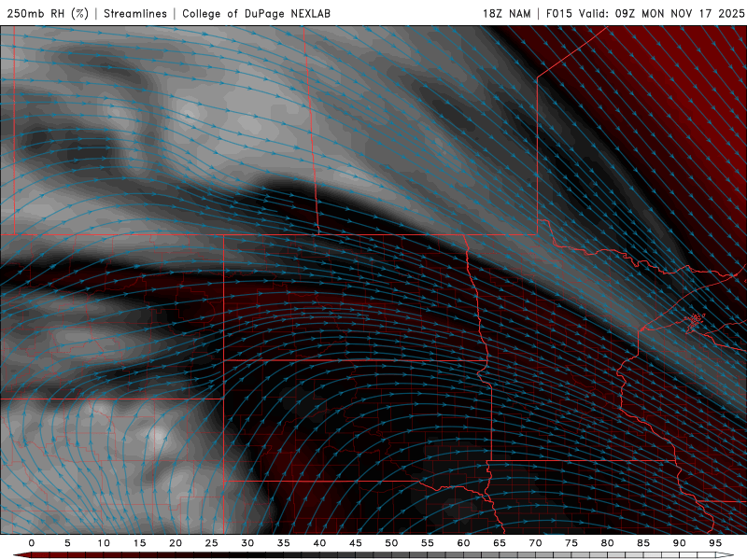Click the "20" colorbar tick label
This screenshot has height=560, width=747.
coord(176,543)
